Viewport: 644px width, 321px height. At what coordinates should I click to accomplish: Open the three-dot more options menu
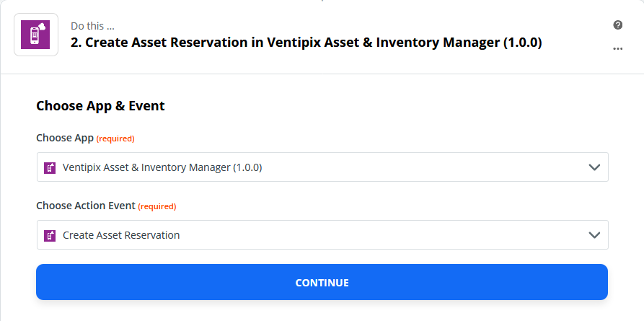point(618,48)
